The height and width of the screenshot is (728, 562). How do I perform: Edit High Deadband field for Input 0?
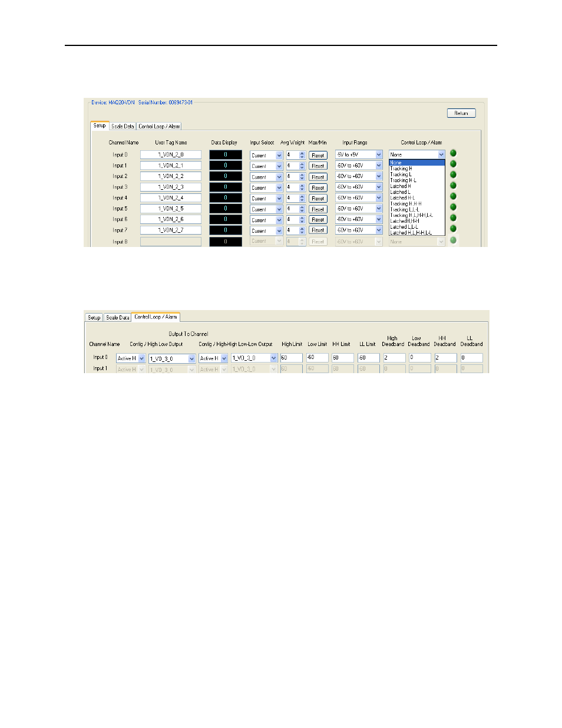[x=395, y=358]
